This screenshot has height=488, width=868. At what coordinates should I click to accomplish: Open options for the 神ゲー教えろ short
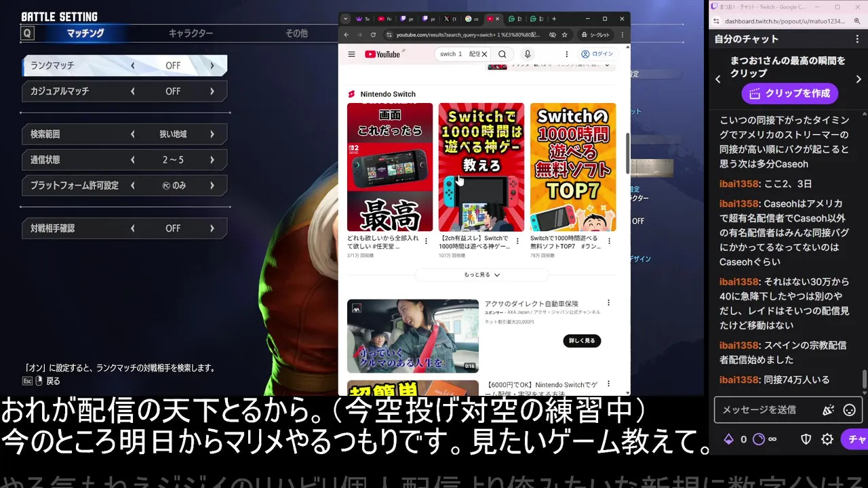[518, 241]
